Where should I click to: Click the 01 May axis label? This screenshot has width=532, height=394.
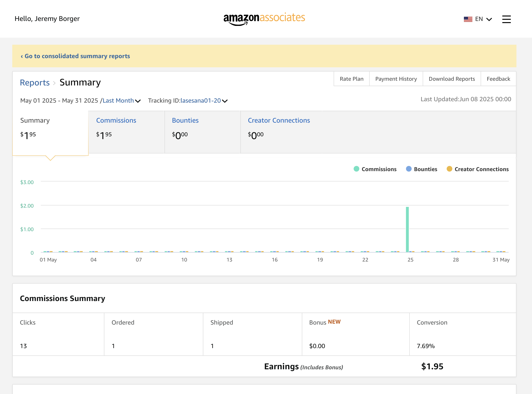tap(48, 260)
